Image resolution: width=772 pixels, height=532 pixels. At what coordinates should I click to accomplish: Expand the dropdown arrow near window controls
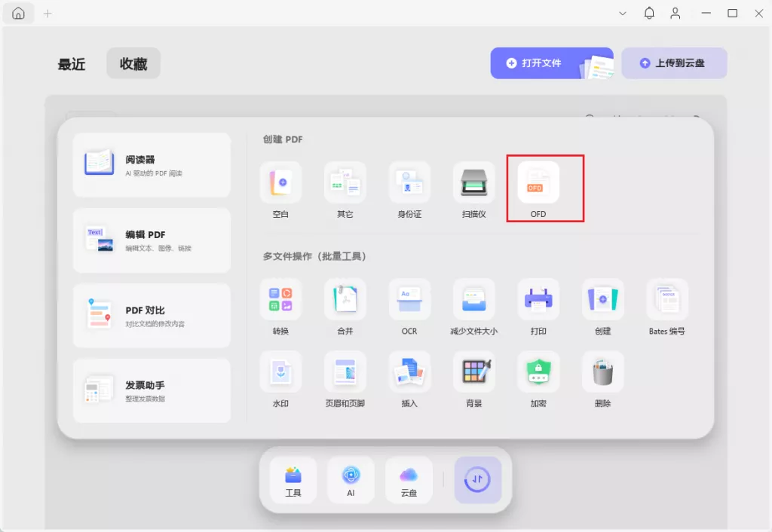[x=623, y=13]
